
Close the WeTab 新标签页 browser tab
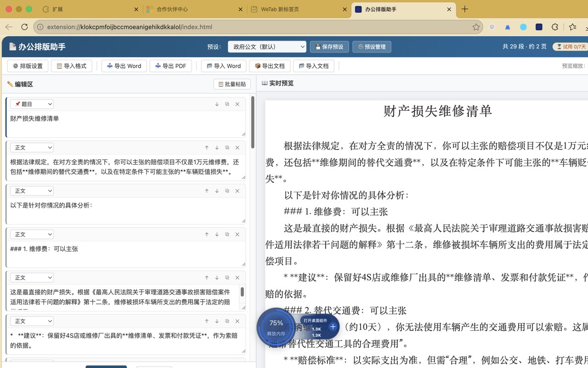(x=345, y=9)
